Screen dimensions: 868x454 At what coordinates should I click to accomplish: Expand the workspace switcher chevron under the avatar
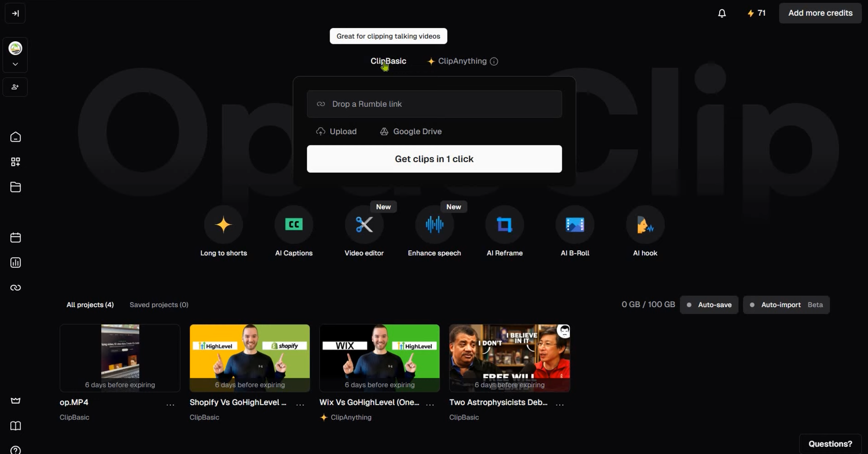tap(15, 65)
